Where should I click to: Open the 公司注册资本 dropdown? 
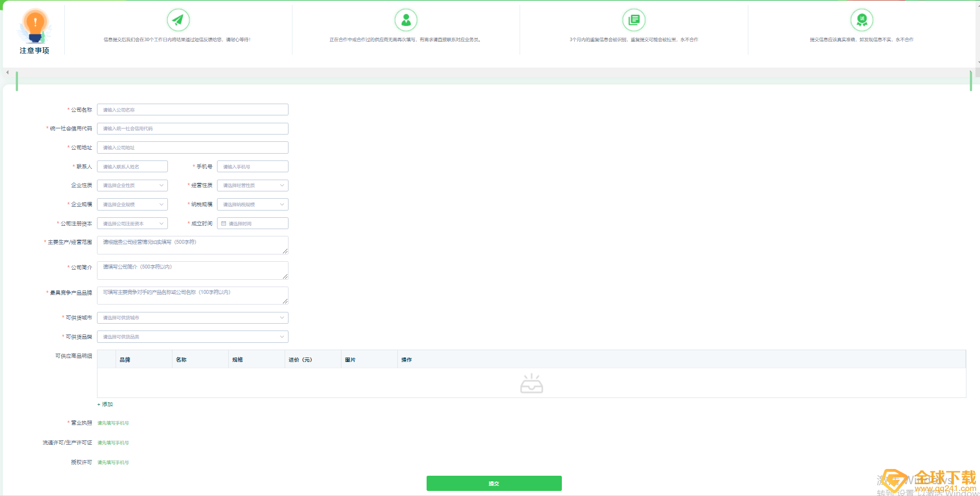[132, 224]
